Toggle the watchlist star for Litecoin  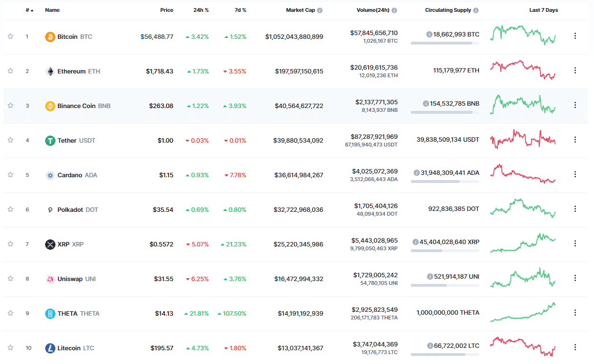point(10,348)
